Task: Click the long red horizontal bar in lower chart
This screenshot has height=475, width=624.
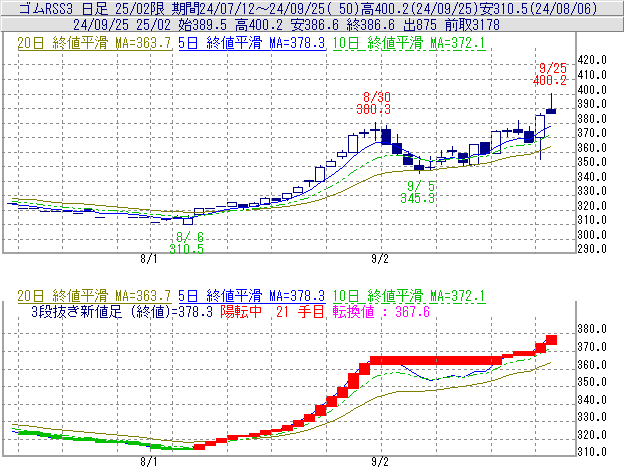Action: pyautogui.click(x=436, y=360)
